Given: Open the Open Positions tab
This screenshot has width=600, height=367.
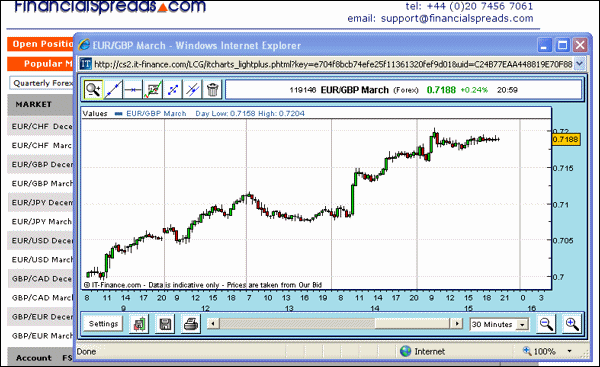Looking at the screenshot, I should pos(41,44).
